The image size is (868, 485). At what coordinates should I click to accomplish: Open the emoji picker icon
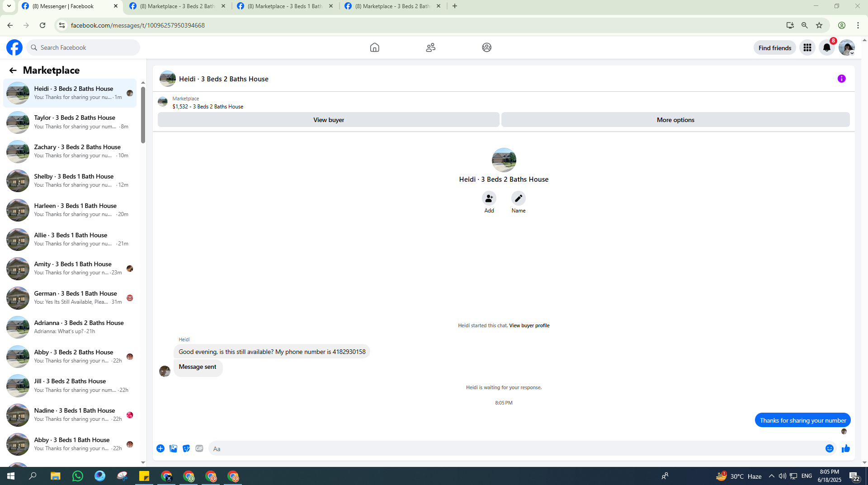(x=829, y=448)
